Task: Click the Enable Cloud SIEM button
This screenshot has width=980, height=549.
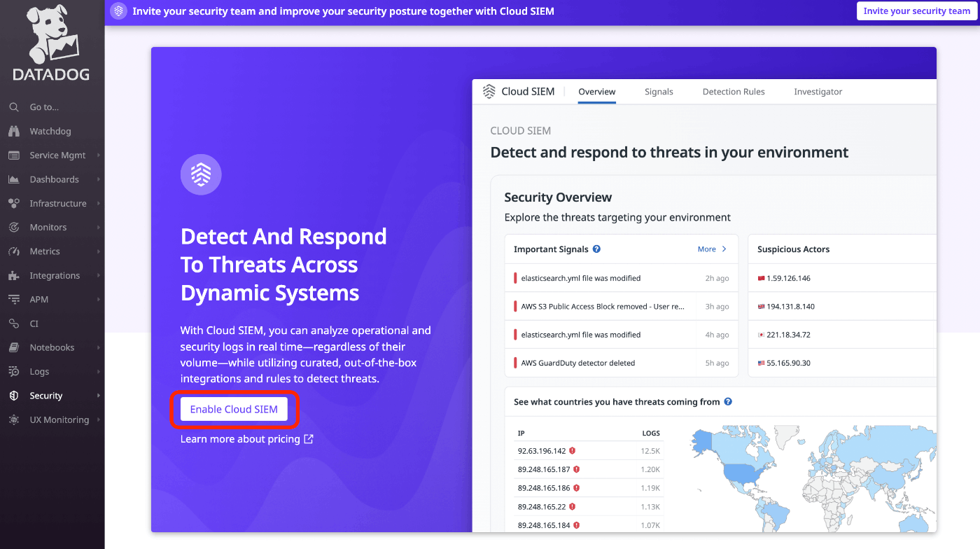Action: pyautogui.click(x=234, y=410)
